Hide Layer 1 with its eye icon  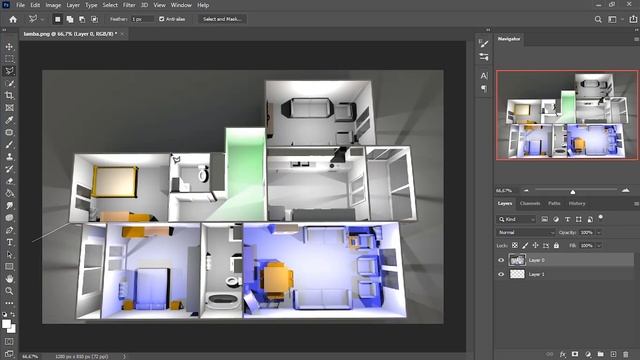tap(501, 274)
